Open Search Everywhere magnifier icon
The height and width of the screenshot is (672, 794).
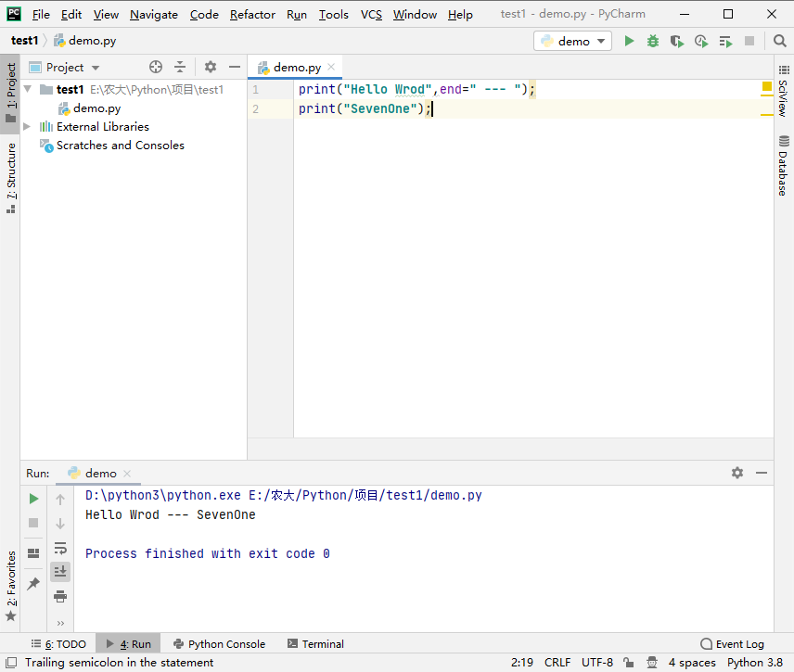pyautogui.click(x=779, y=41)
